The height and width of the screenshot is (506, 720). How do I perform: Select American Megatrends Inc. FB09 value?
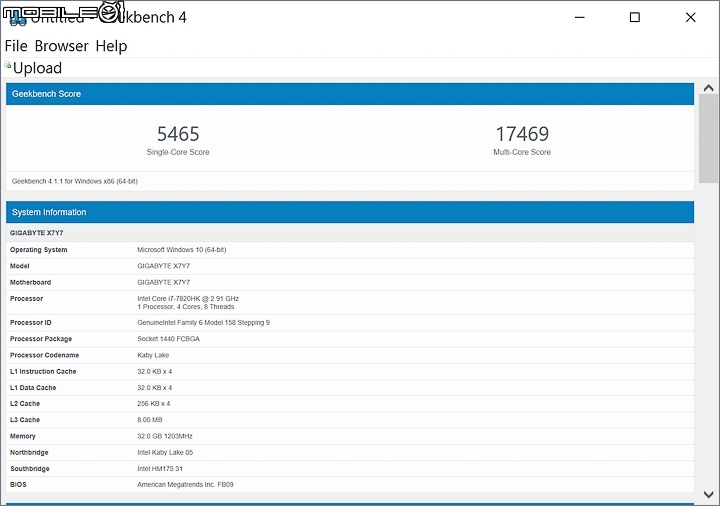pyautogui.click(x=186, y=484)
